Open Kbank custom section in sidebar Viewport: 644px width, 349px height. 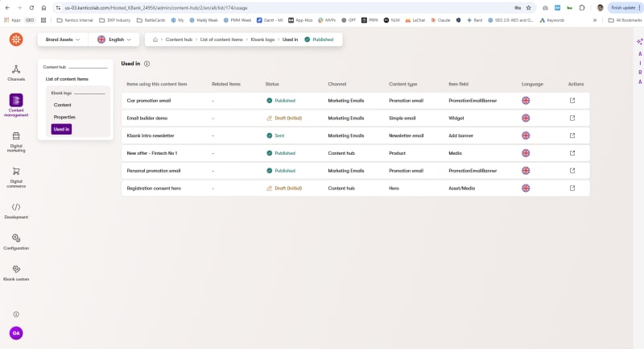tap(16, 272)
